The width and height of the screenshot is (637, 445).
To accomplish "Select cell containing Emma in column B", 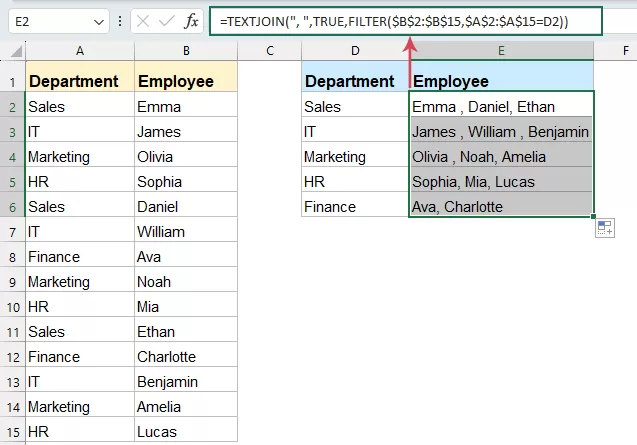I will (186, 104).
